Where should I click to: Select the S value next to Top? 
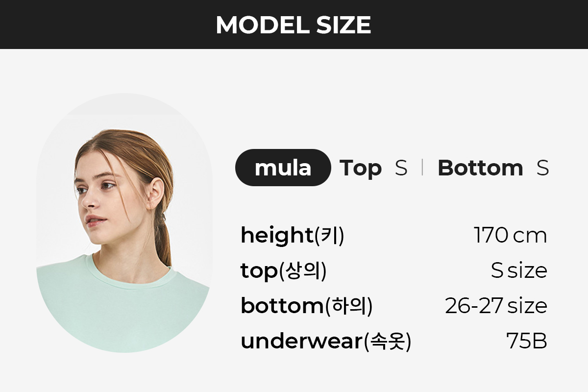pos(401,168)
